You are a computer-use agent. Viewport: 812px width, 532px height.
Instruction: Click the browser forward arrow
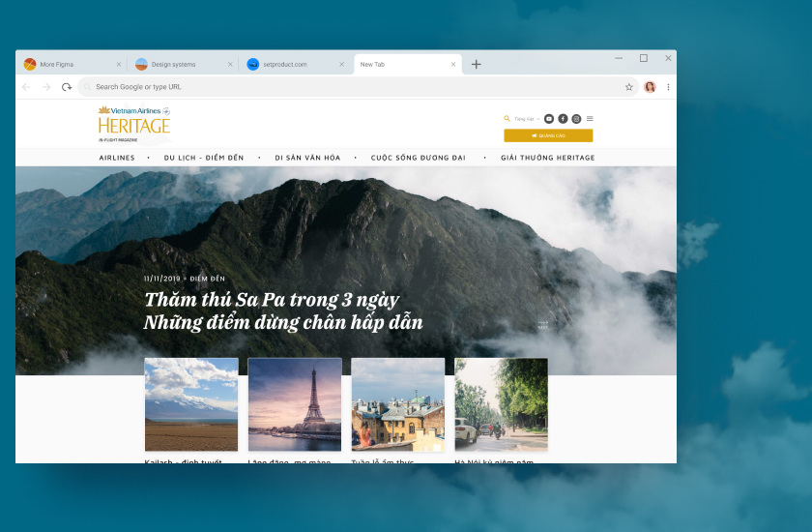click(46, 87)
